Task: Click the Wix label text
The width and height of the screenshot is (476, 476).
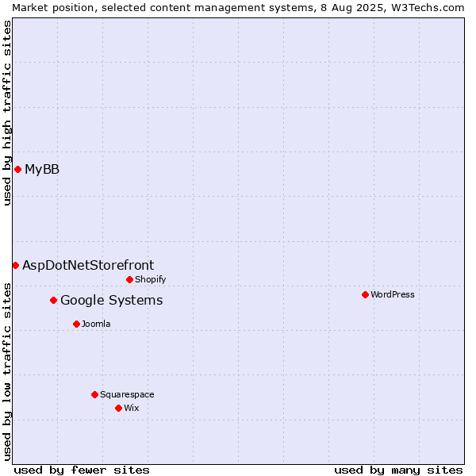Action: point(132,408)
